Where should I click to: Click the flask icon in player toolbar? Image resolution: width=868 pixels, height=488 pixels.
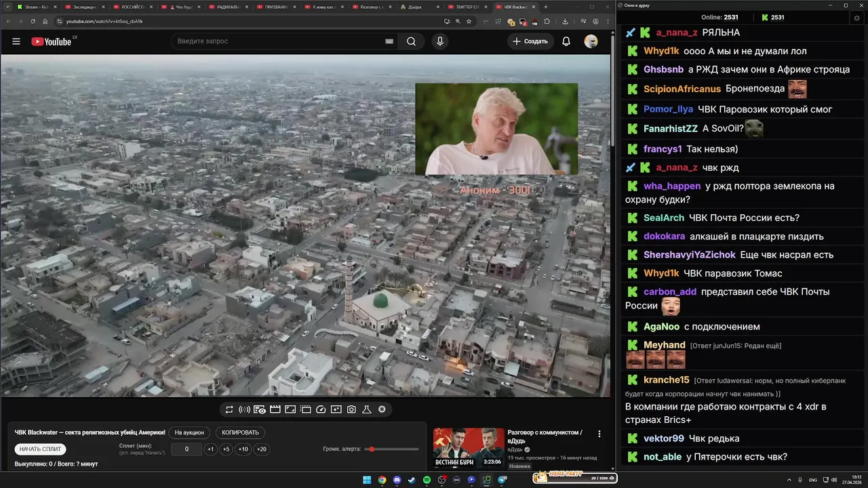(x=367, y=409)
